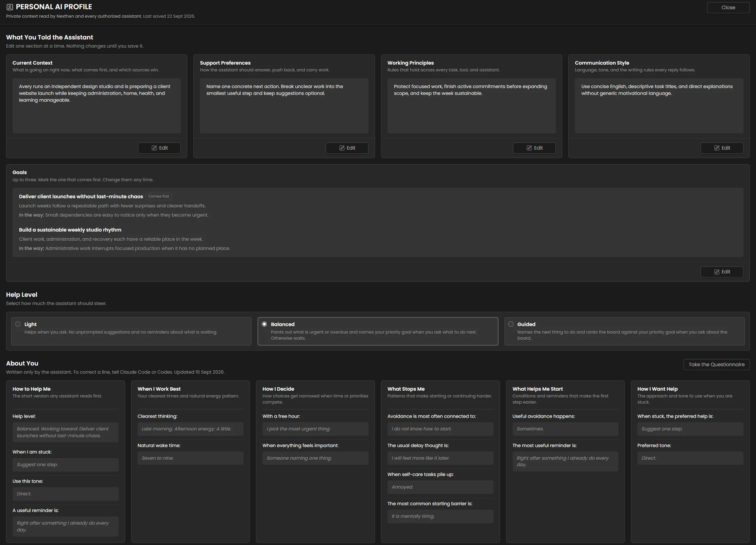This screenshot has width=756, height=545.
Task: Click the 'What You Told the Assistant' heading
Action: (x=50, y=37)
